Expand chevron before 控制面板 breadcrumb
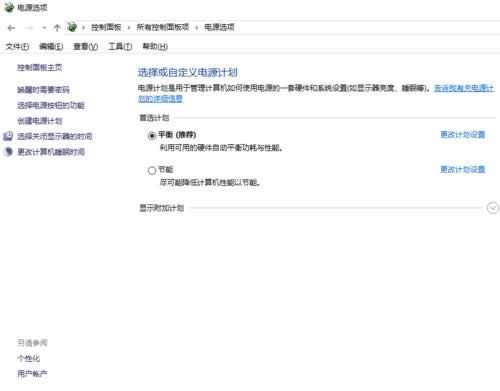The height and width of the screenshot is (391, 500). pyautogui.click(x=83, y=28)
